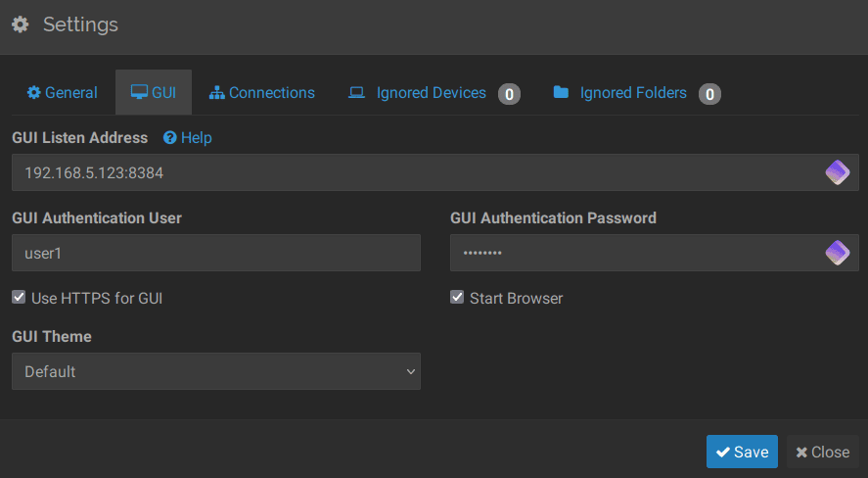Screen dimensions: 868x478
Task: Click the password manager icon in password field
Action: pos(838,253)
